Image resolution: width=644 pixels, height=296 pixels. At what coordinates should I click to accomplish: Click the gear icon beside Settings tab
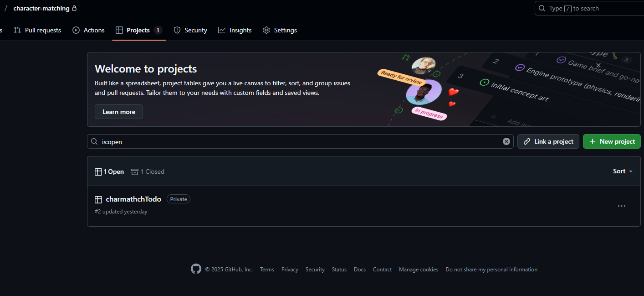point(266,30)
